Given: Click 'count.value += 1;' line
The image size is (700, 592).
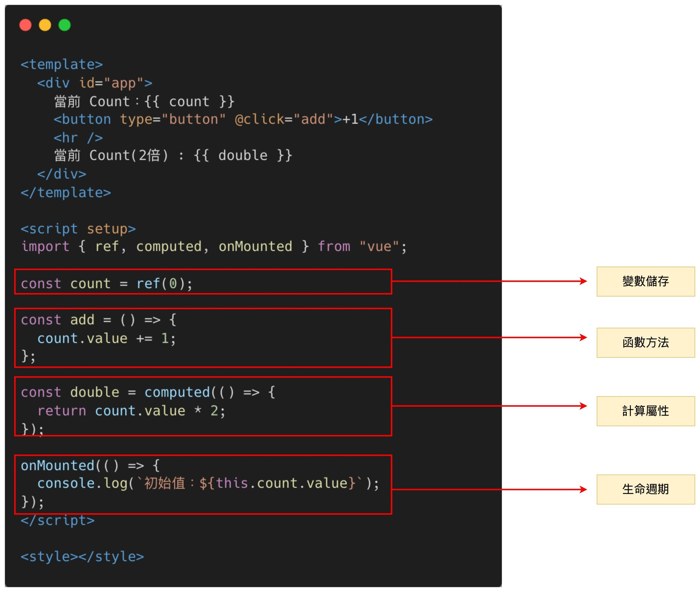Looking at the screenshot, I should [x=106, y=339].
